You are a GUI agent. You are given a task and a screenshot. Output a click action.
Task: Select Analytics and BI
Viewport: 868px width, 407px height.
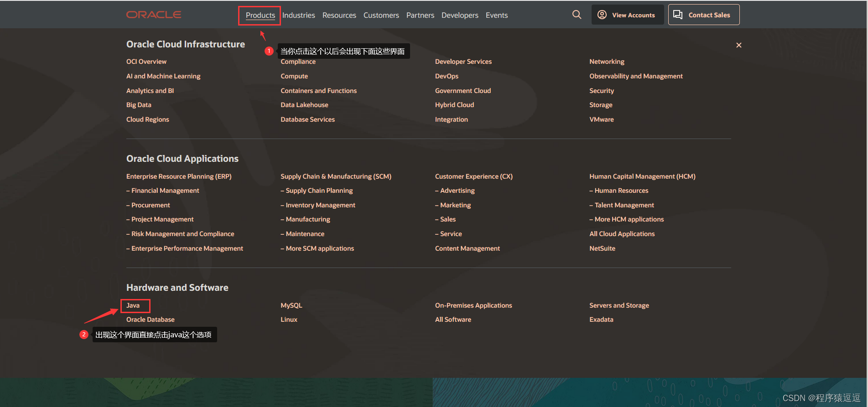[150, 91]
